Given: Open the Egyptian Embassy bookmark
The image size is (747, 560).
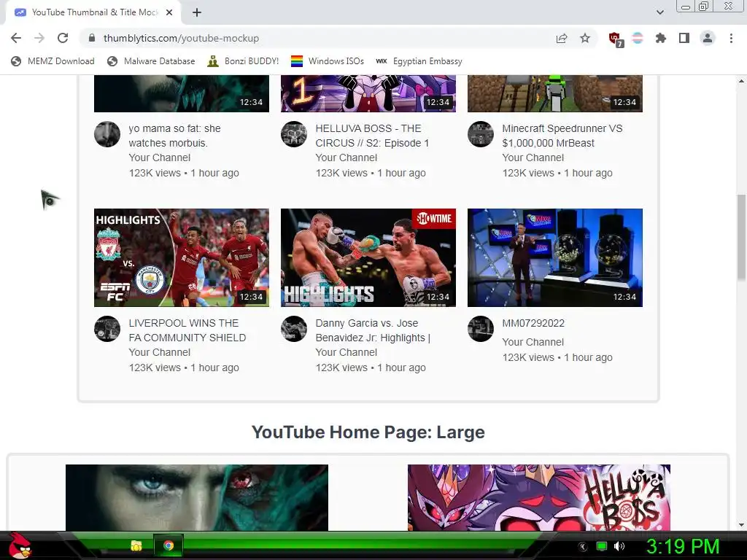Looking at the screenshot, I should click(419, 61).
